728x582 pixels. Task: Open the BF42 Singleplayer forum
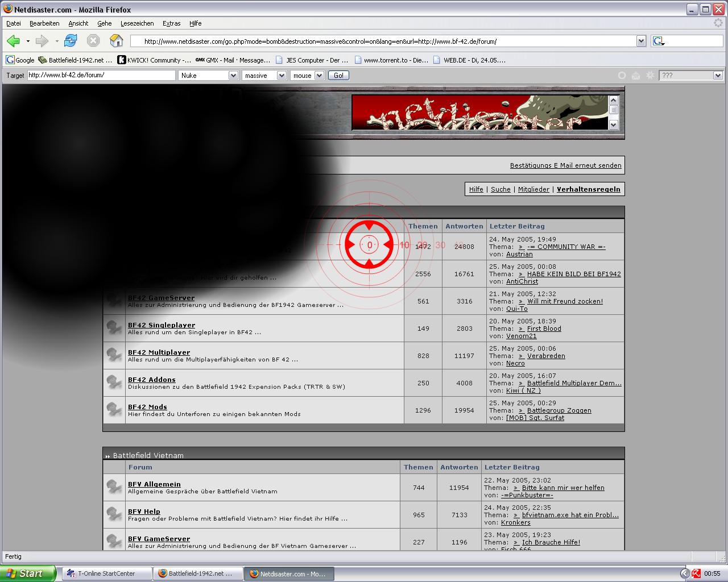(162, 325)
